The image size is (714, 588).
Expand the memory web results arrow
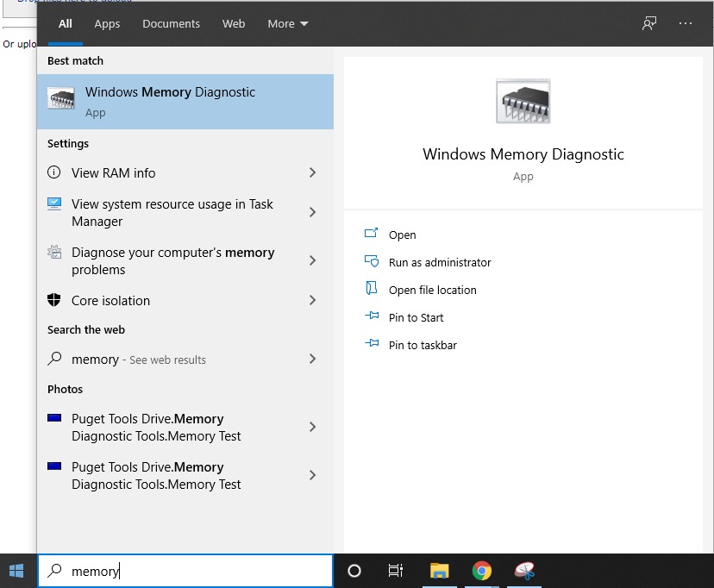pos(312,360)
